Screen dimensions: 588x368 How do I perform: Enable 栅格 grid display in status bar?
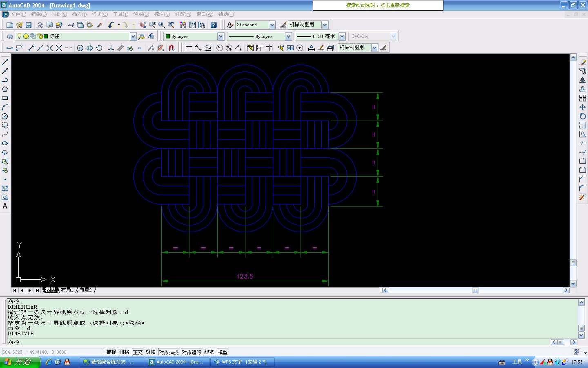pos(125,352)
